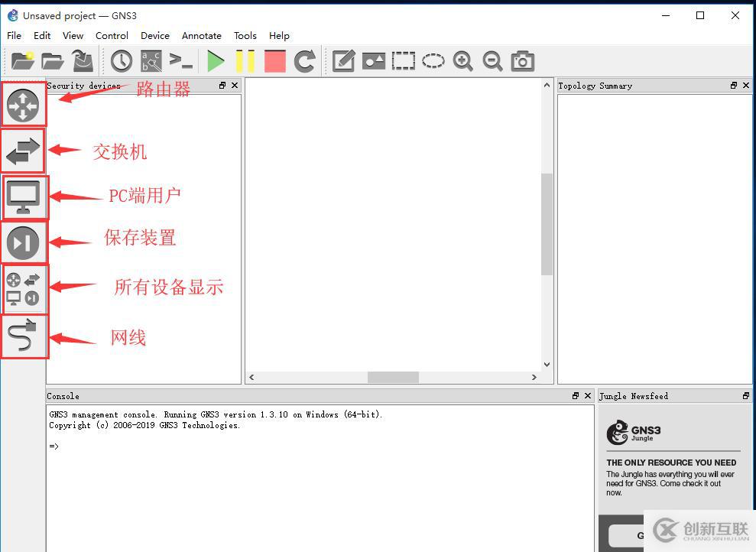This screenshot has height=552, width=756.
Task: Click the Open project folder icon
Action: tap(53, 61)
